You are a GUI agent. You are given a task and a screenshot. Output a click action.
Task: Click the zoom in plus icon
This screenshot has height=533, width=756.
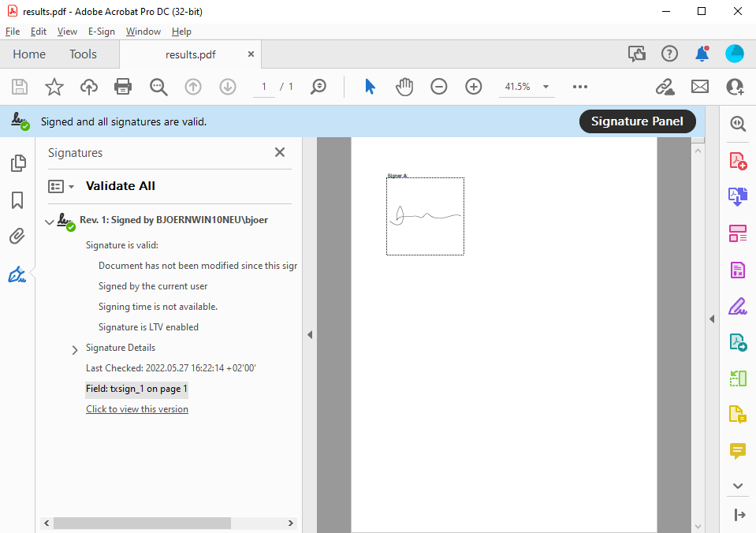pos(474,87)
